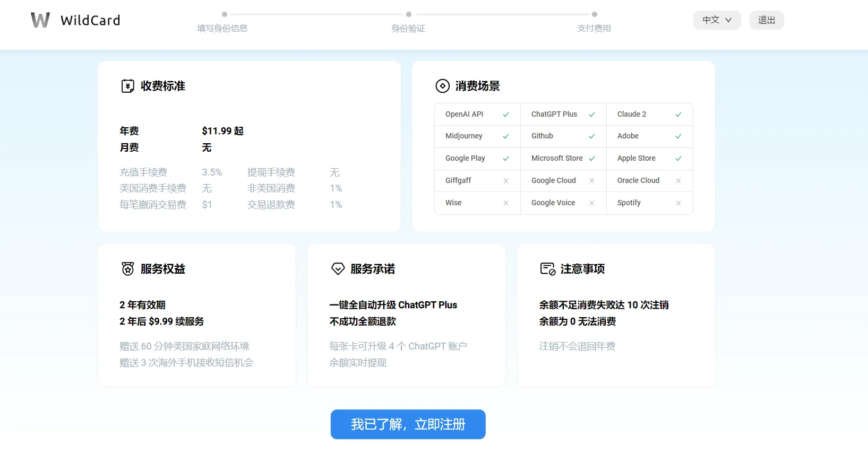Click the checkmark next to Adobe

[678, 136]
